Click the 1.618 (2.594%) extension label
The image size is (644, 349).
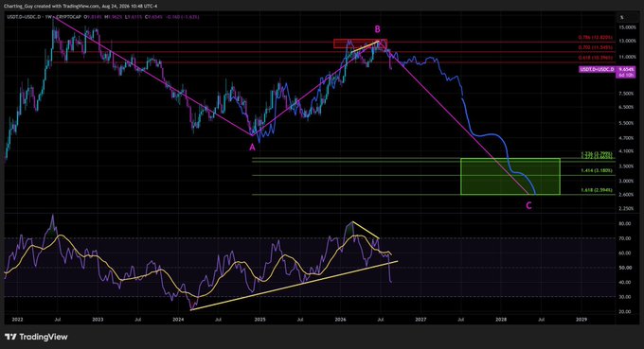coord(597,190)
